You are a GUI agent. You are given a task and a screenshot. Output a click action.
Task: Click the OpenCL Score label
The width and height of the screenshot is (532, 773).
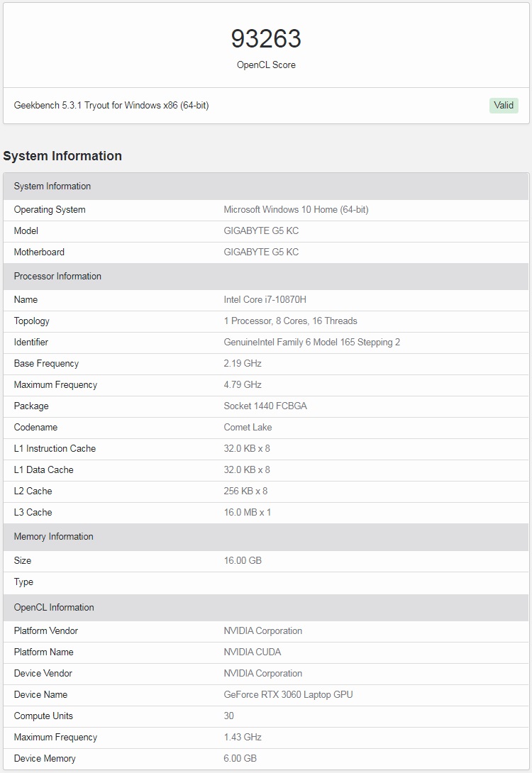pos(266,65)
